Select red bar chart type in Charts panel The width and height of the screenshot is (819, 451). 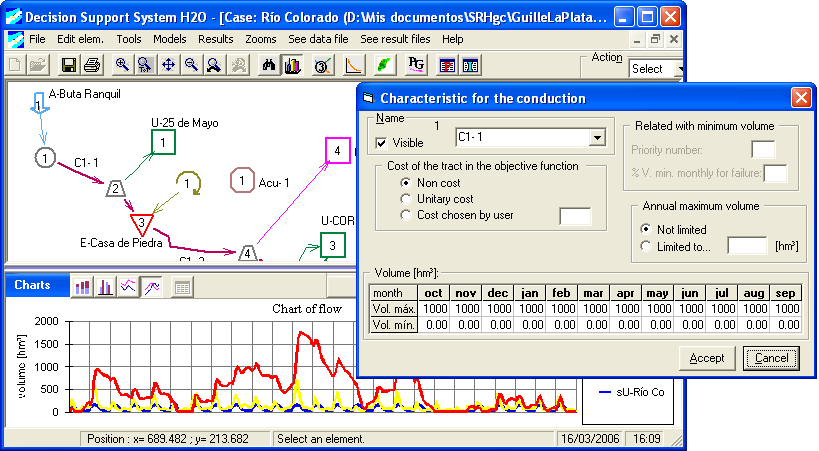point(82,287)
